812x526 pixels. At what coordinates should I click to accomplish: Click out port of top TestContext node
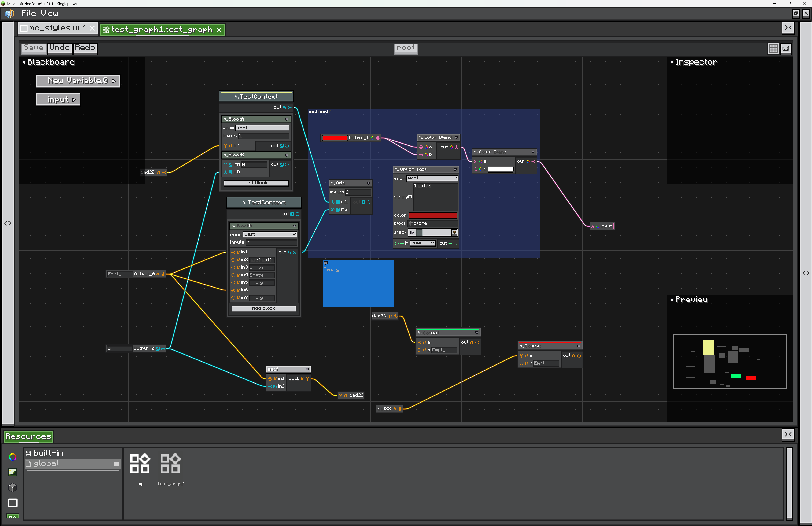click(x=290, y=107)
